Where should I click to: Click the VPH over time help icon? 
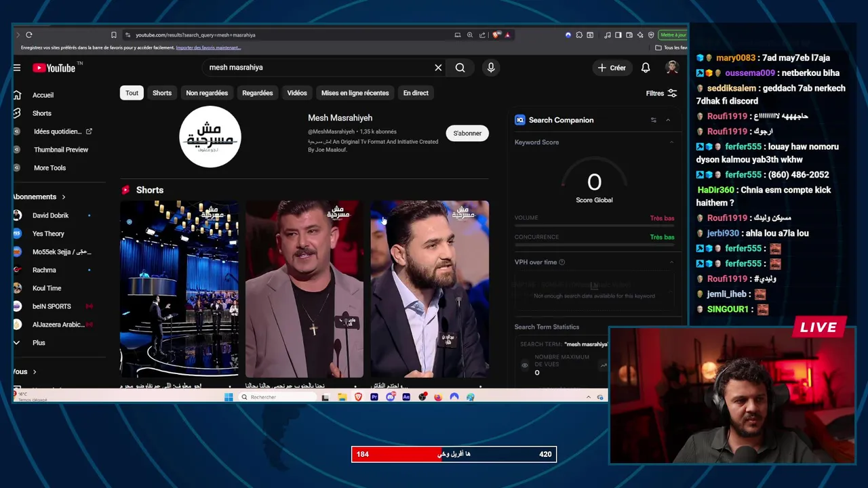(x=561, y=262)
